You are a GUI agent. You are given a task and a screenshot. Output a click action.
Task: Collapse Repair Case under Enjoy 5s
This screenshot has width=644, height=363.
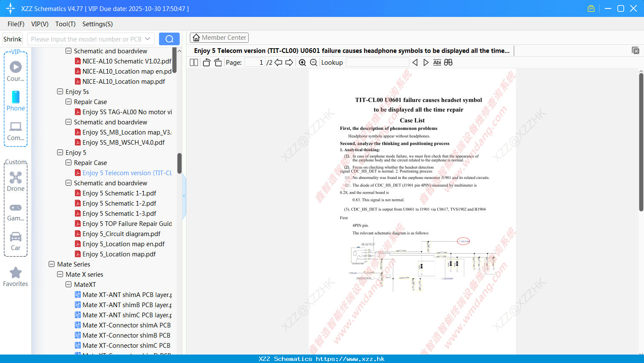coord(69,102)
